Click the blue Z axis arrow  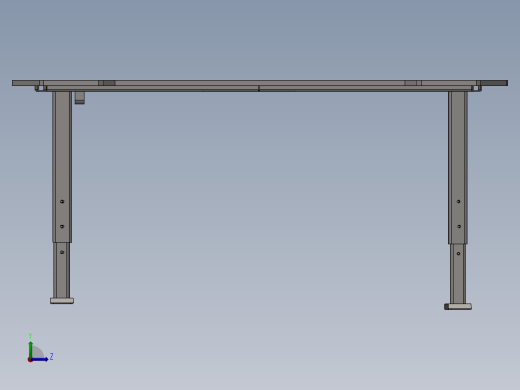pos(39,359)
